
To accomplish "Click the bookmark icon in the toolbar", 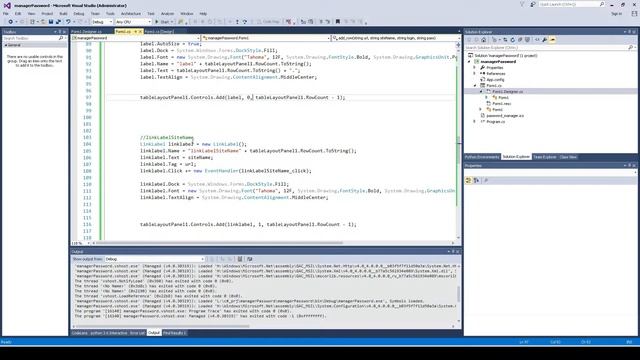I will click(338, 22).
